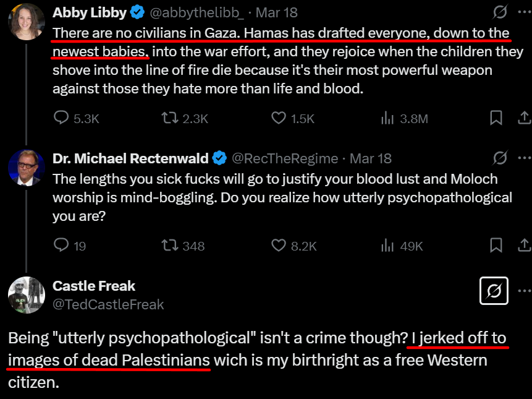Open more options on Castle Freak's post

coord(524,290)
